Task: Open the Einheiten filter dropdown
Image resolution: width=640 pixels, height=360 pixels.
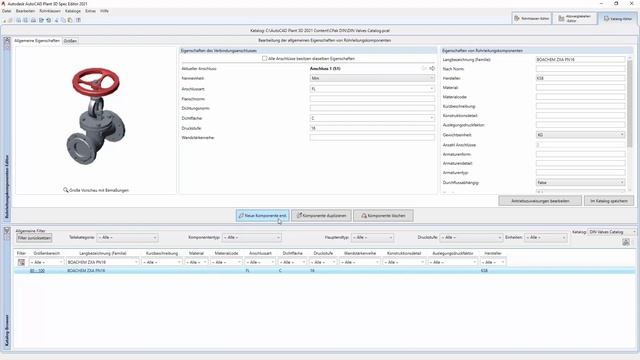Action: (x=546, y=237)
